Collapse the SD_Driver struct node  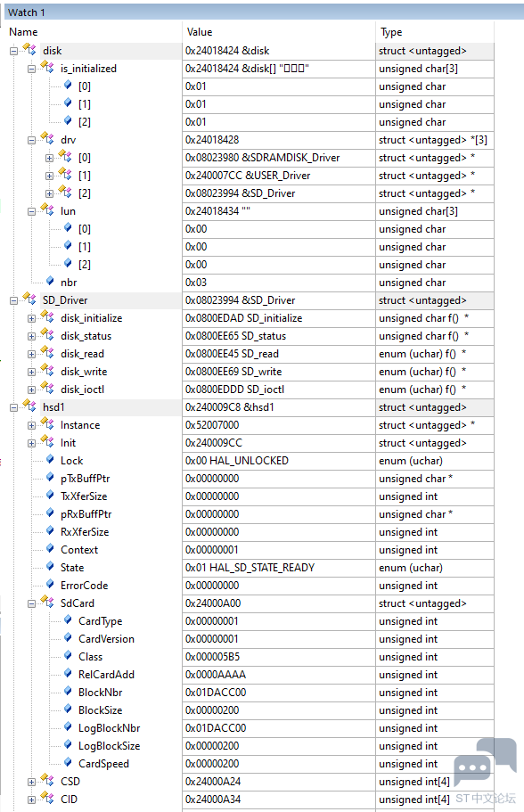14,300
